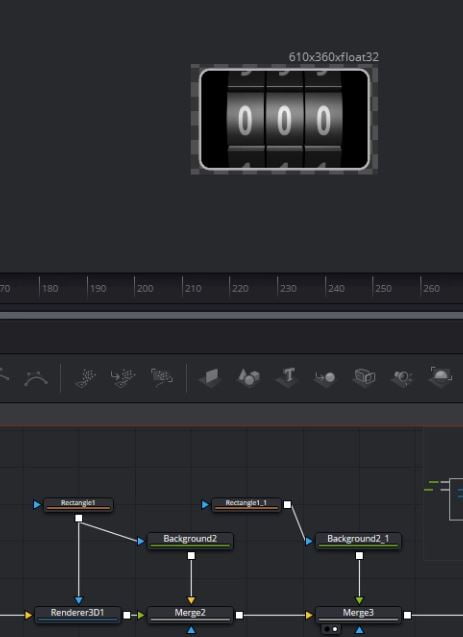
Task: Add a pMerge particle node from toolbar
Action: click(x=123, y=378)
